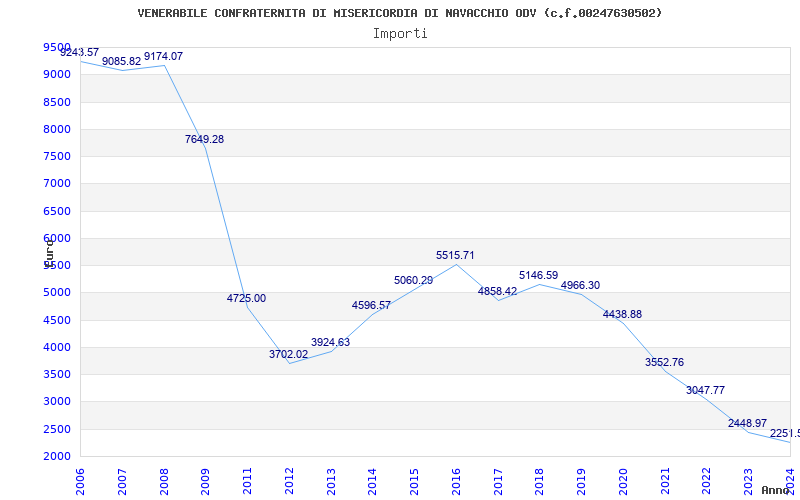Click the 2021 x-axis year label
Screen dimensions: 800x500
pos(665,482)
